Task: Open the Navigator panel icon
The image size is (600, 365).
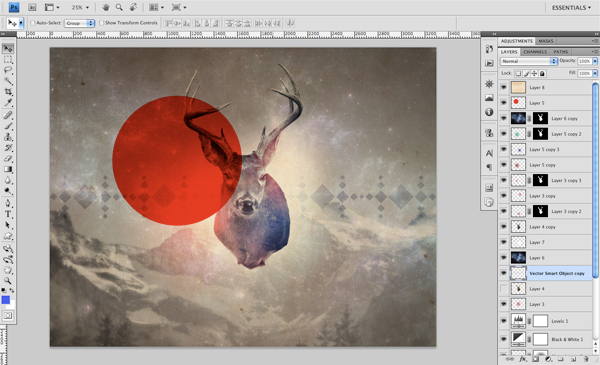Action: (489, 83)
